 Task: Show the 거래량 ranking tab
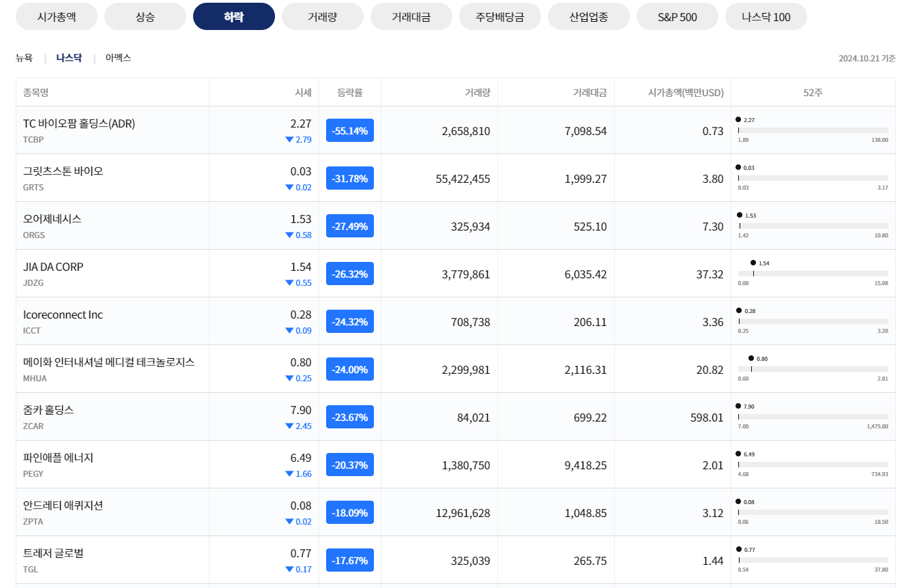click(323, 17)
